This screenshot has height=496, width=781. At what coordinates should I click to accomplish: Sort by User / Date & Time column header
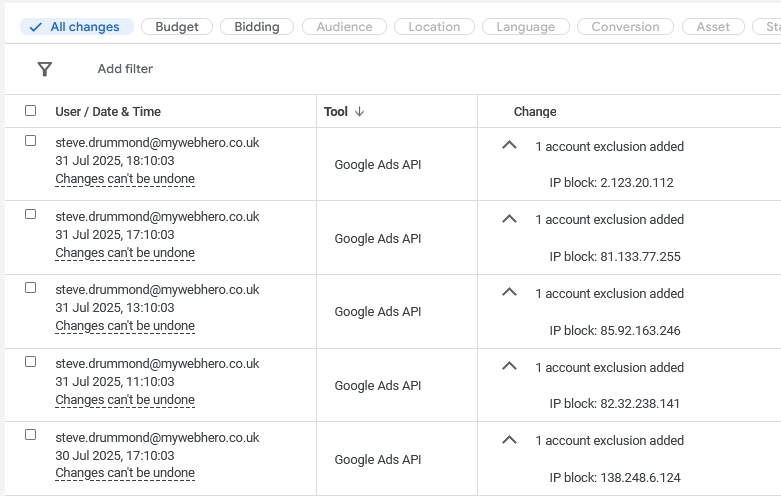pos(108,112)
